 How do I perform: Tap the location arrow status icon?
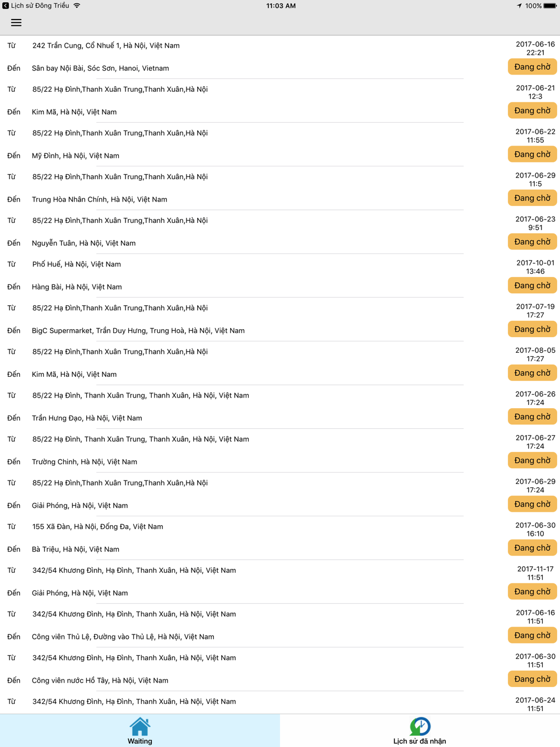point(519,6)
